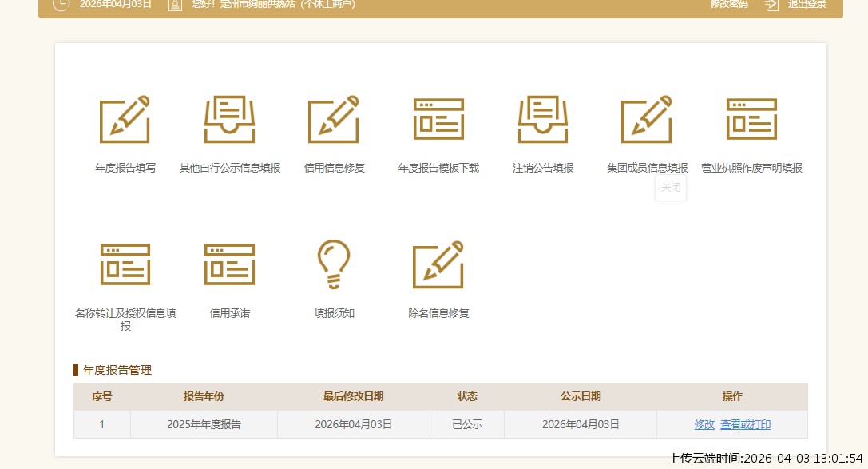Dismiss the 关闭 tooltip bubble
The image size is (868, 469).
tap(671, 188)
